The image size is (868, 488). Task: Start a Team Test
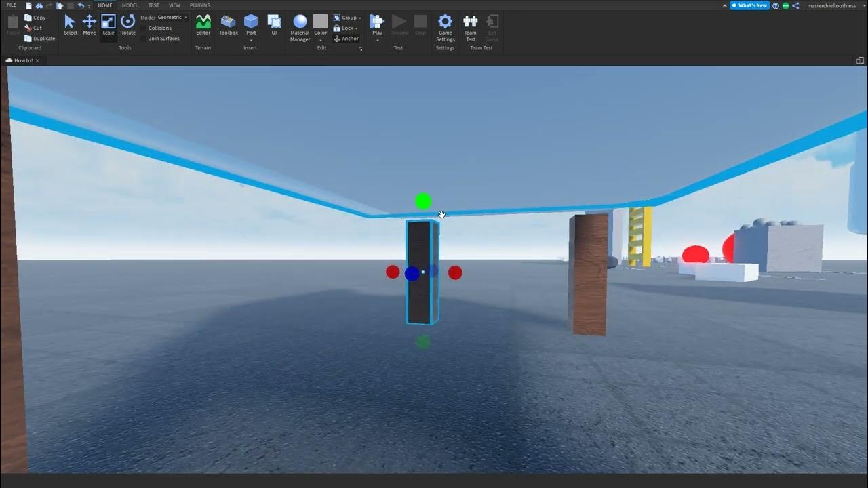(x=470, y=28)
